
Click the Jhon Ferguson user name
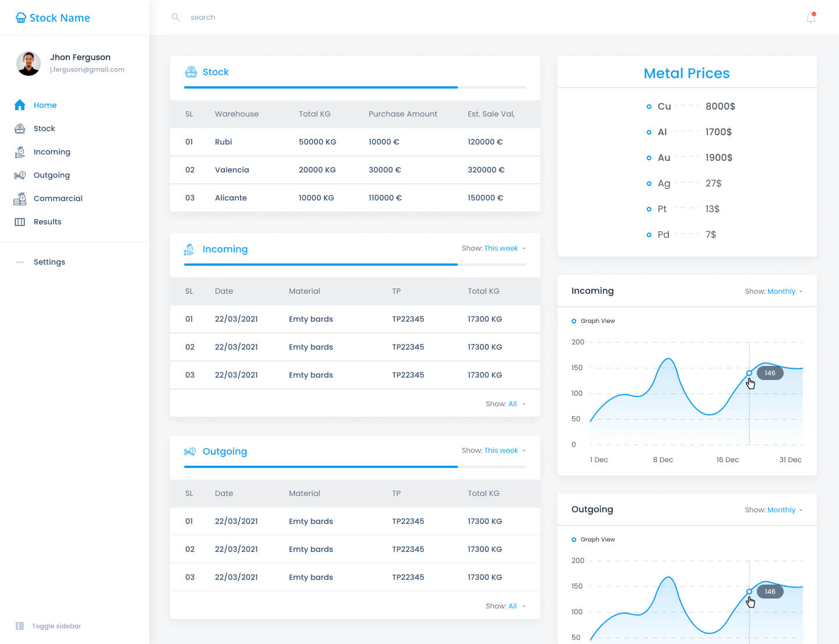click(x=80, y=57)
